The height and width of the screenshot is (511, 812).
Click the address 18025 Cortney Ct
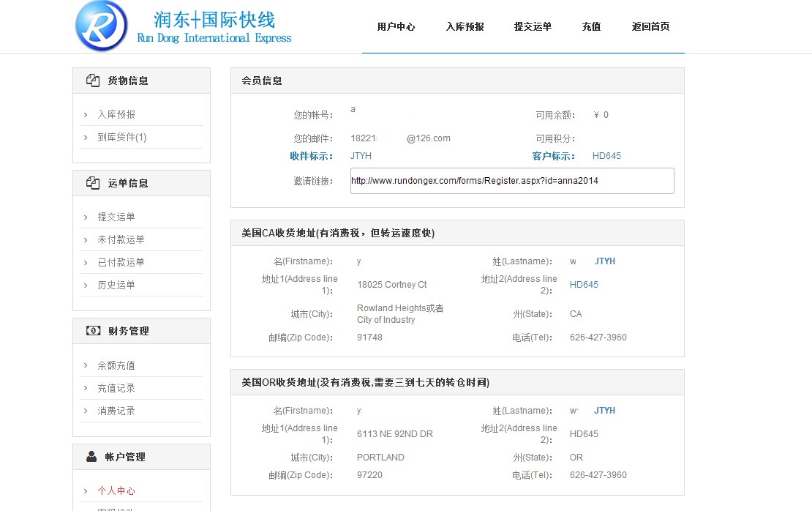pyautogui.click(x=392, y=285)
